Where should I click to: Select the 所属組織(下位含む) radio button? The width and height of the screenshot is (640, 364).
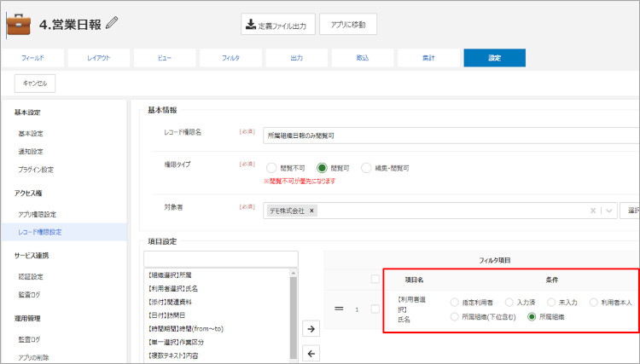click(x=454, y=317)
